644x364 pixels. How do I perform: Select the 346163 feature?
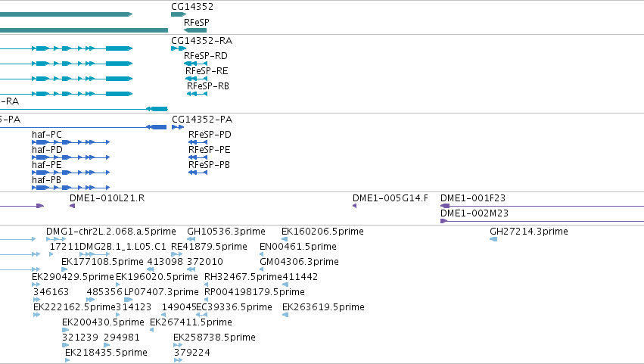(x=36, y=300)
